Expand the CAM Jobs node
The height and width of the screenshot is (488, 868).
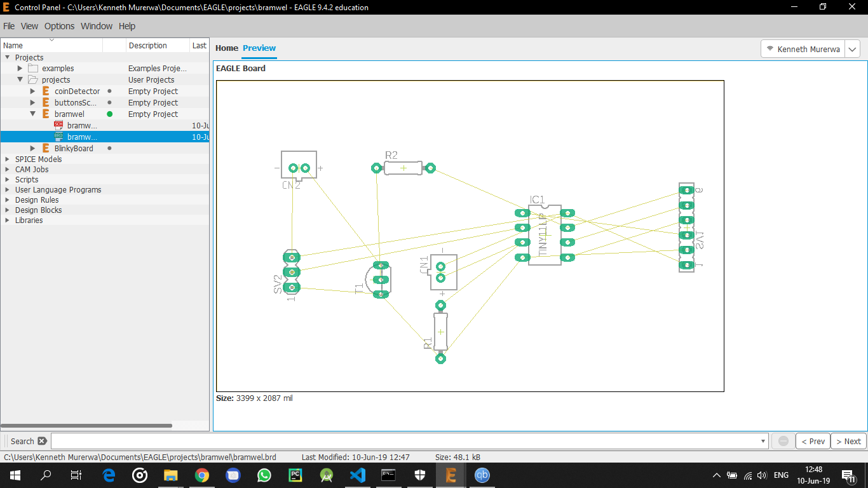click(x=7, y=169)
